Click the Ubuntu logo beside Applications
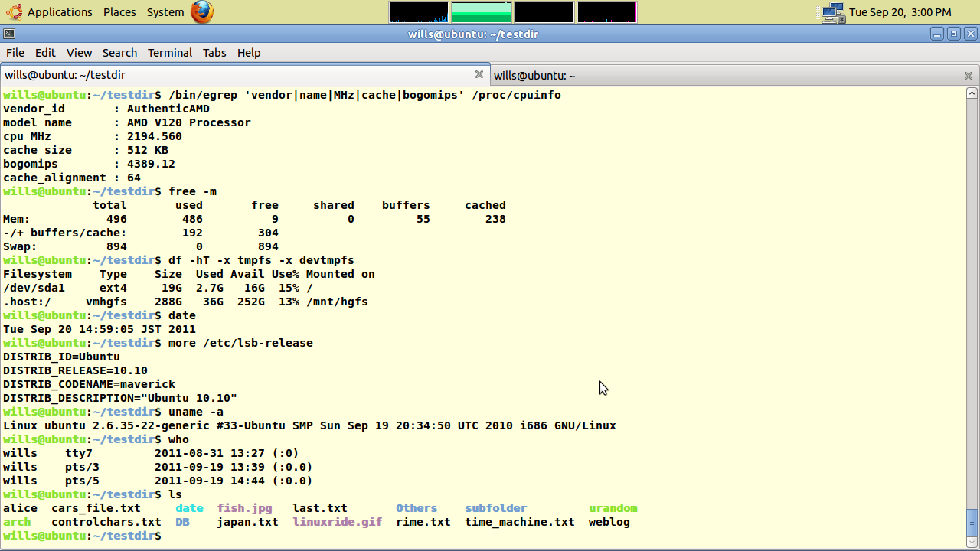The height and width of the screenshot is (551, 980). [14, 12]
